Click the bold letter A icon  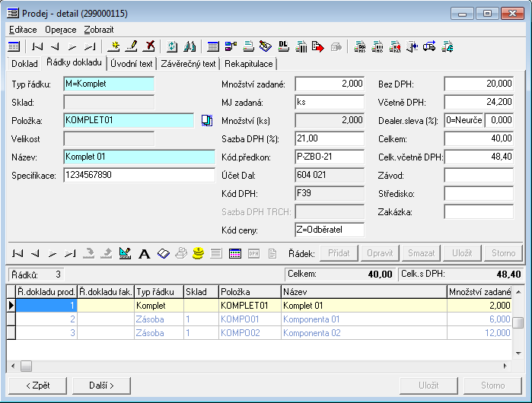pyautogui.click(x=144, y=253)
